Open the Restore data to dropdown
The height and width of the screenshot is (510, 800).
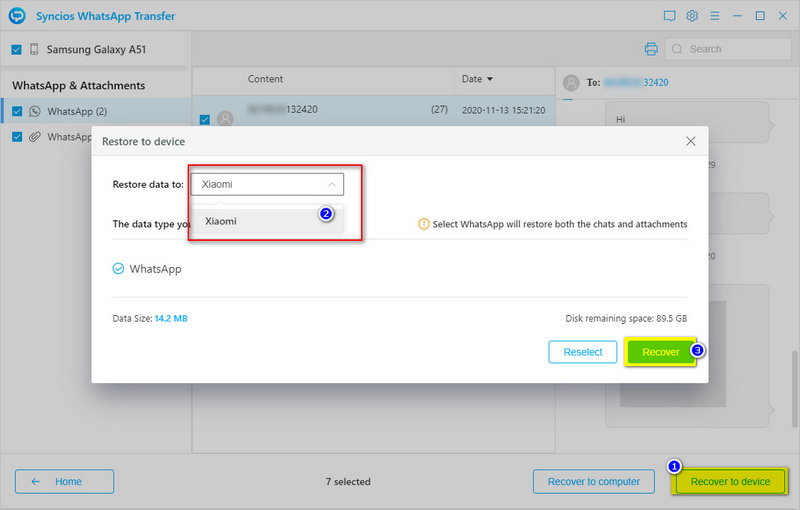[267, 184]
